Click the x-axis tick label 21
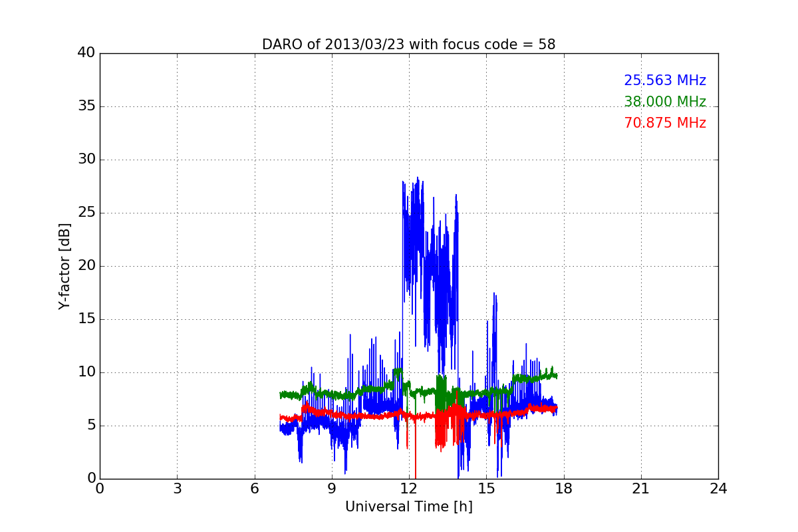This screenshot has width=798, height=532. pos(641,489)
